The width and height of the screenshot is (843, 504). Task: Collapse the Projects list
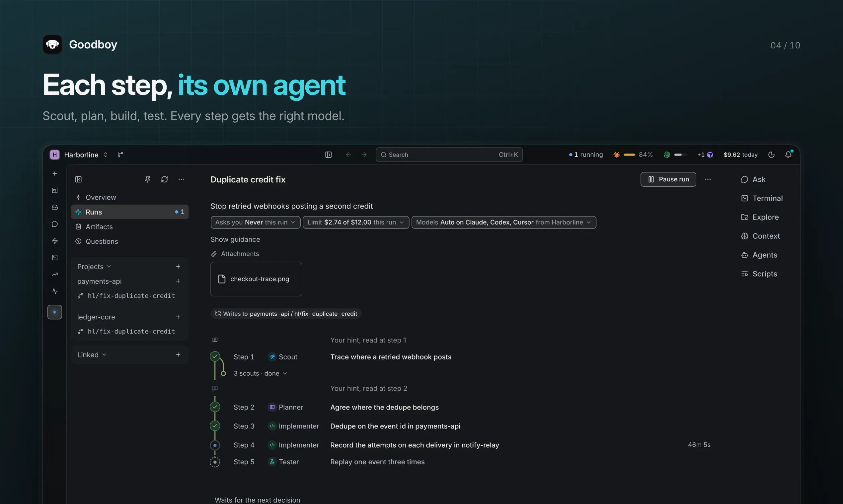click(94, 267)
